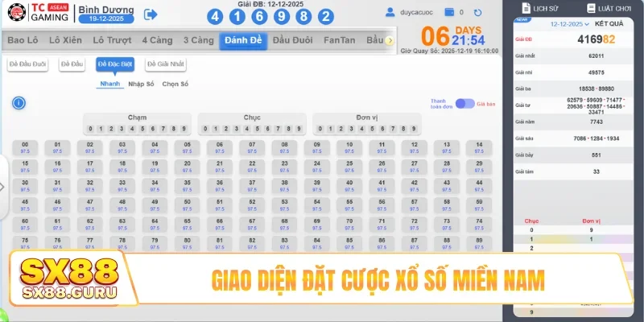Click the Giải nhì result 49575

pos(597,72)
